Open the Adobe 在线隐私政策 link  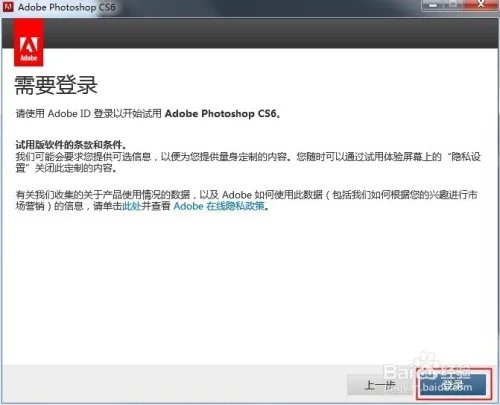tap(219, 206)
